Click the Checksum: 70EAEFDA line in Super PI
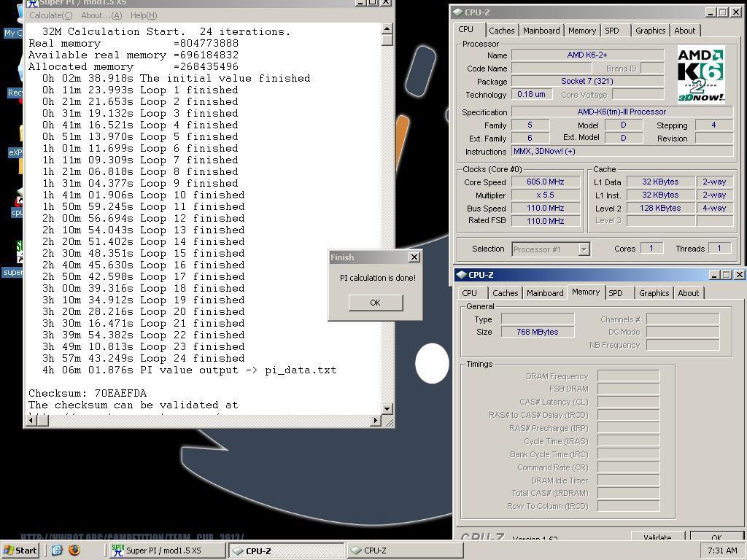Viewport: 747px width, 560px height. coord(88,393)
